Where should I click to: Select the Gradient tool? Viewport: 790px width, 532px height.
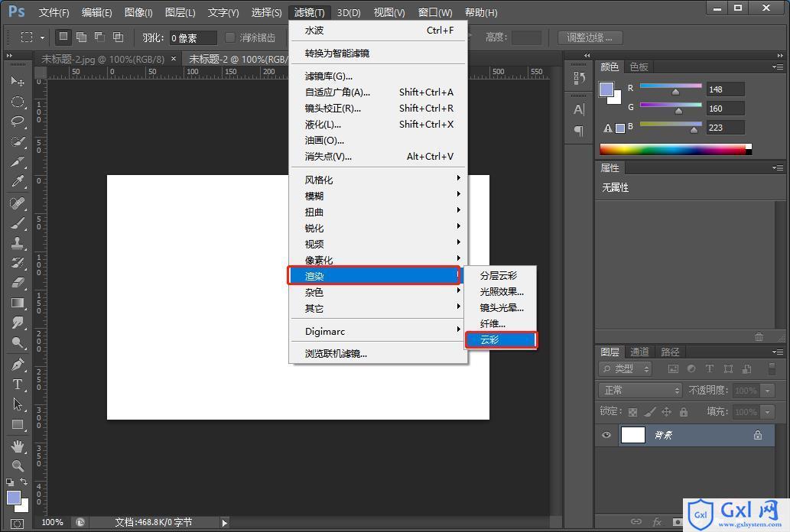click(x=17, y=303)
